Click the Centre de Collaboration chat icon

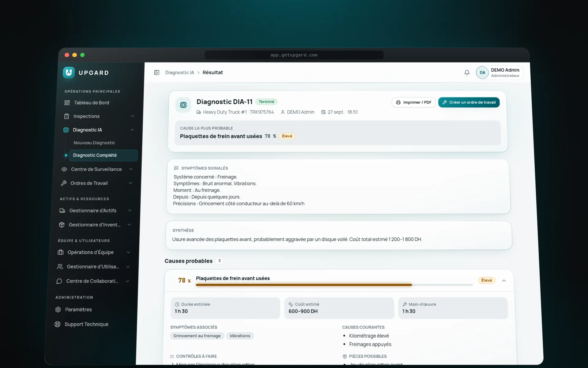point(59,281)
